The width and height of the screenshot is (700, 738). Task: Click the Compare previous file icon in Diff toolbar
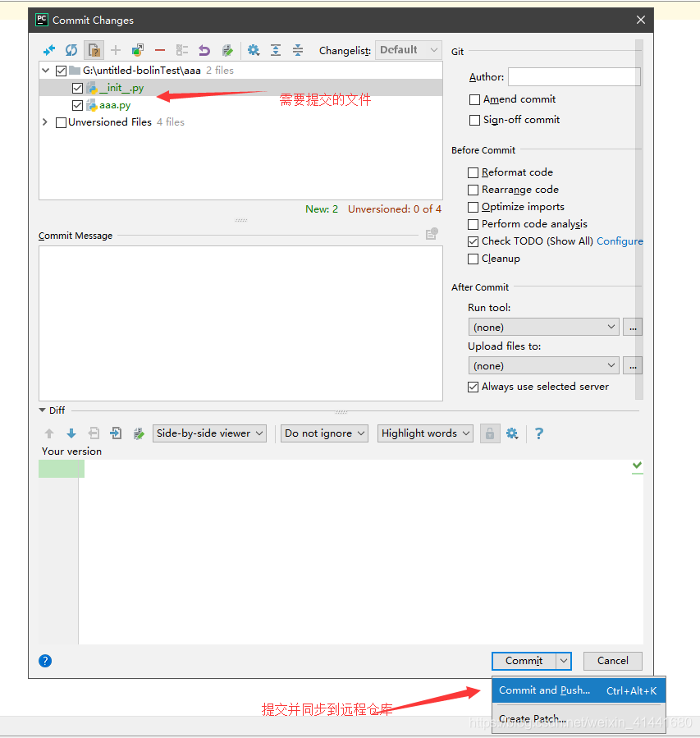pos(94,433)
